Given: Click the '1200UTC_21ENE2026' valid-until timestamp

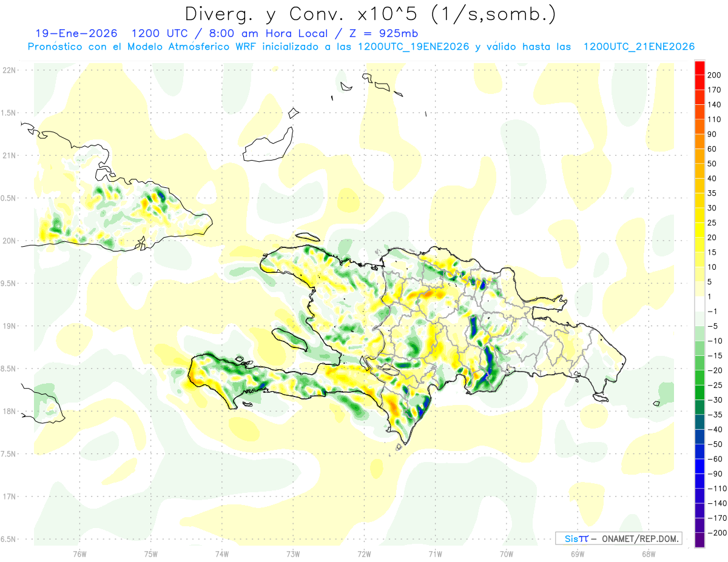Looking at the screenshot, I should (x=639, y=47).
